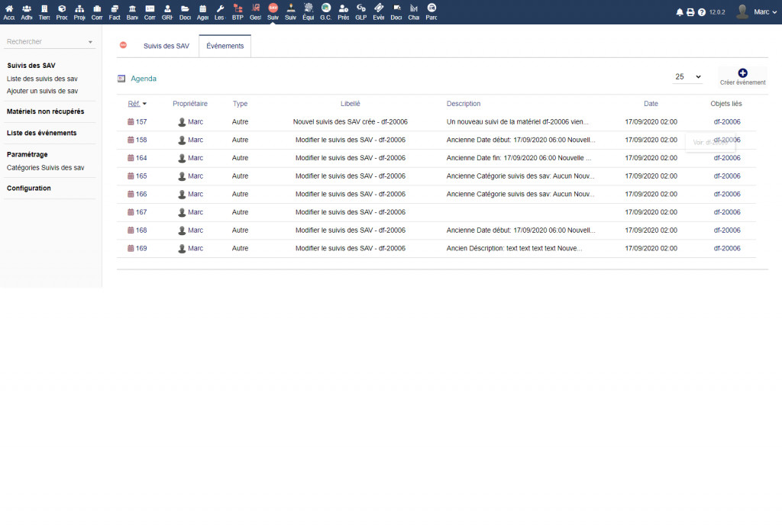782x532 pixels.
Task: Click Ajouter un suivi de sav link
Action: tap(42, 91)
